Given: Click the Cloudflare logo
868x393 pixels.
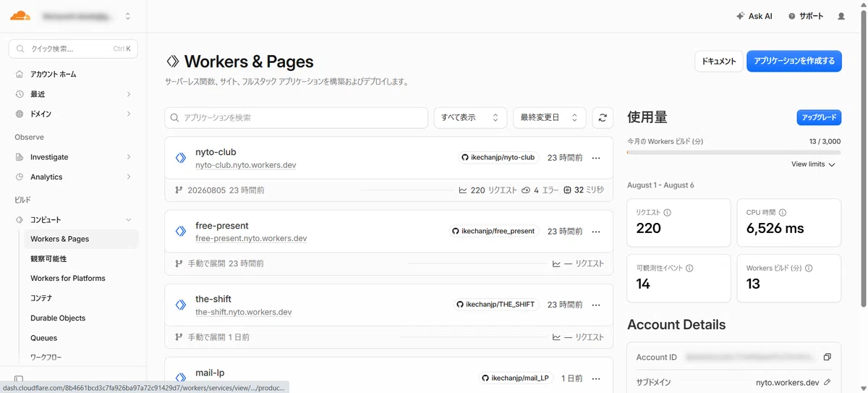Looking at the screenshot, I should click(x=20, y=15).
